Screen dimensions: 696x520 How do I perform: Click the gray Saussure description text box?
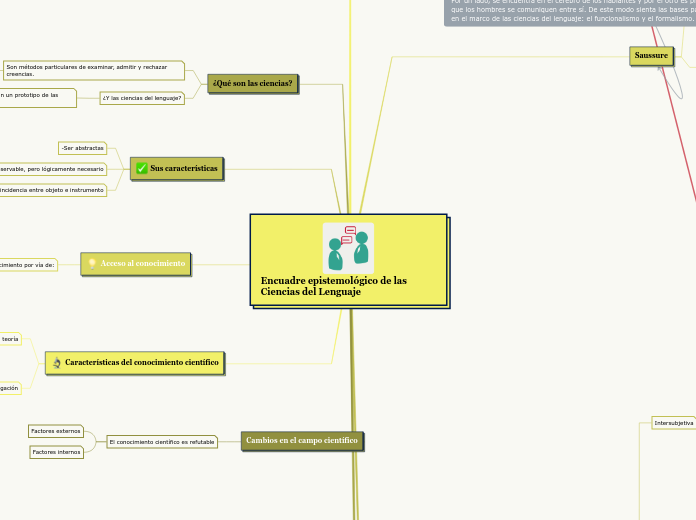pyautogui.click(x=570, y=12)
